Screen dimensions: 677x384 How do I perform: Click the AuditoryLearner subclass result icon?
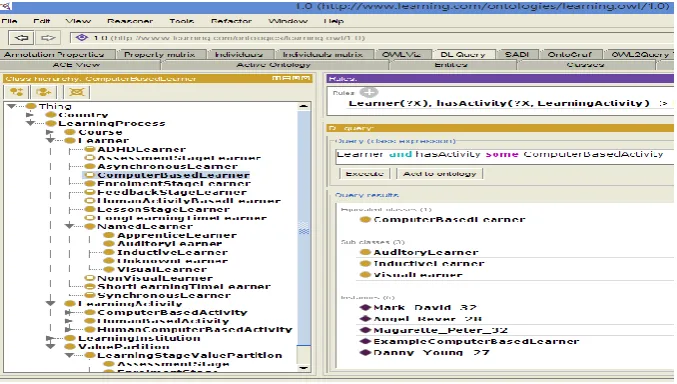point(365,252)
